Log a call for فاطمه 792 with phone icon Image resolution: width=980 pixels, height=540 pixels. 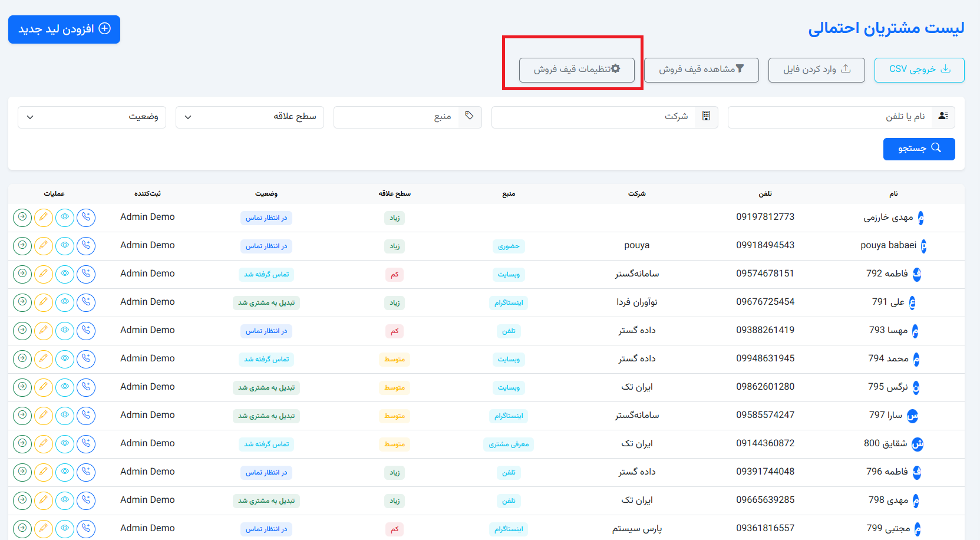click(x=86, y=274)
